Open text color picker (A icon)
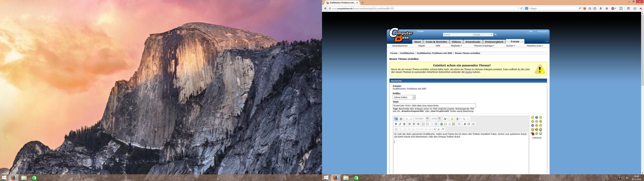644x181 pixels. pyautogui.click(x=445, y=119)
